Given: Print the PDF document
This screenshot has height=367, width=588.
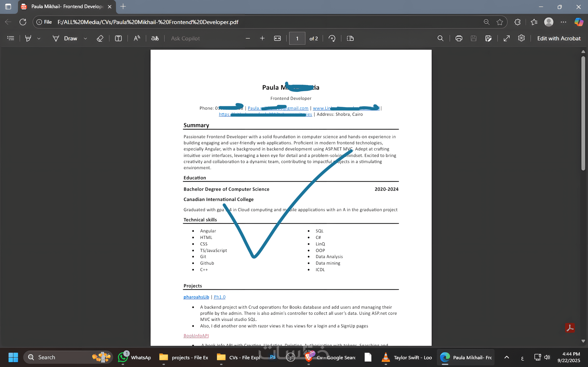Looking at the screenshot, I should (x=459, y=38).
